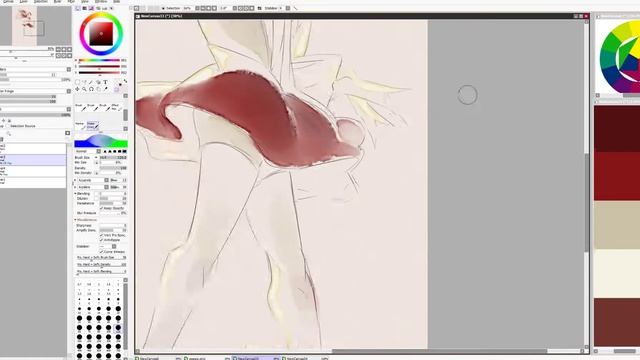Select the lasso selection tool
Image resolution: width=640 pixels, height=360 pixels.
pos(84,82)
